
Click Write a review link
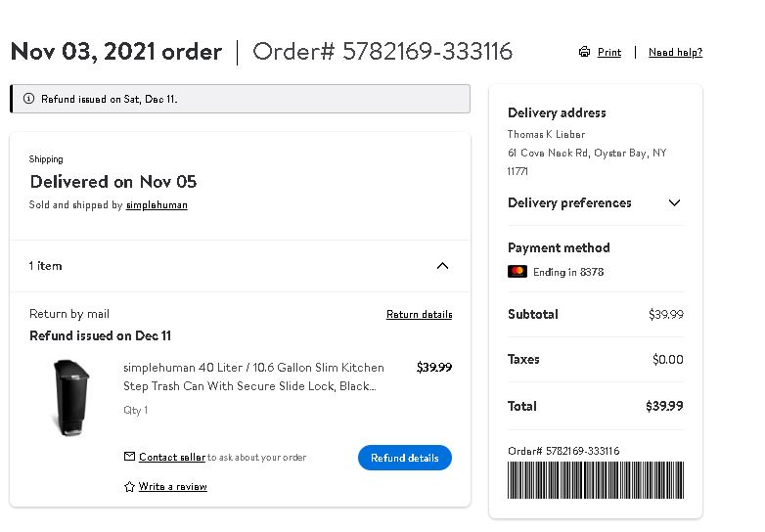pos(173,486)
